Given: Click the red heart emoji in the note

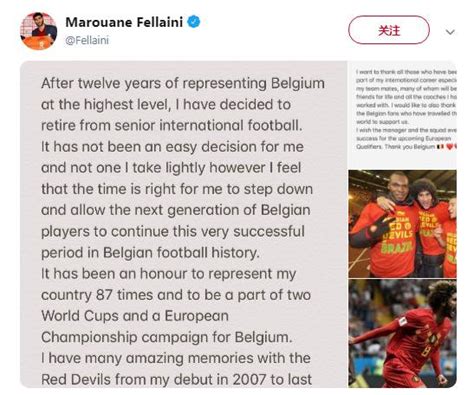Looking at the screenshot, I should (x=450, y=147).
